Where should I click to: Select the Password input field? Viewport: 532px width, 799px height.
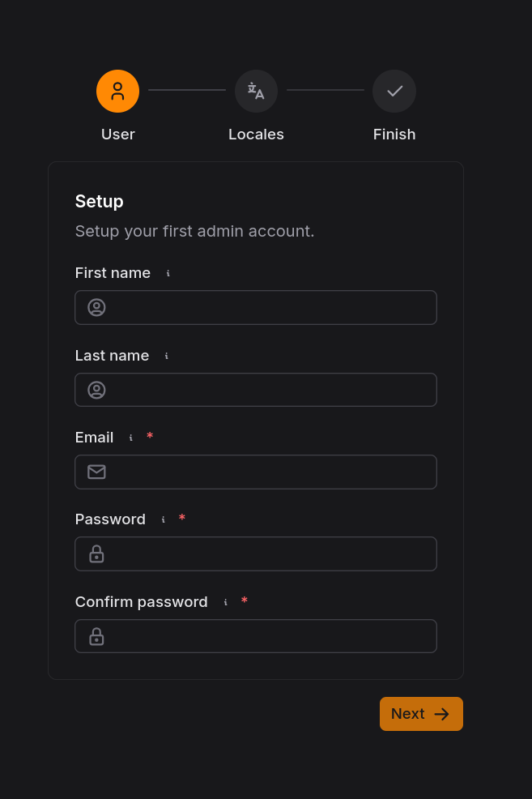(x=271, y=554)
